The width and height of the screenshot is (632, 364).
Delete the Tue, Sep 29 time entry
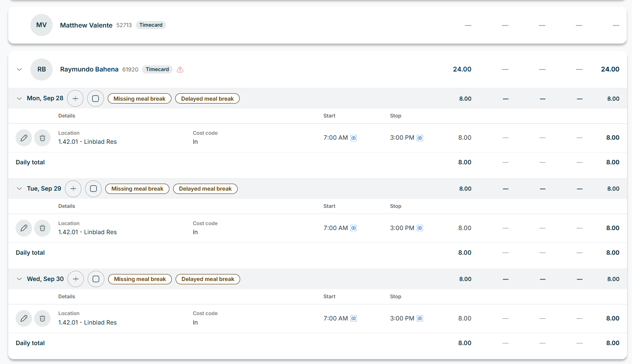(42, 228)
